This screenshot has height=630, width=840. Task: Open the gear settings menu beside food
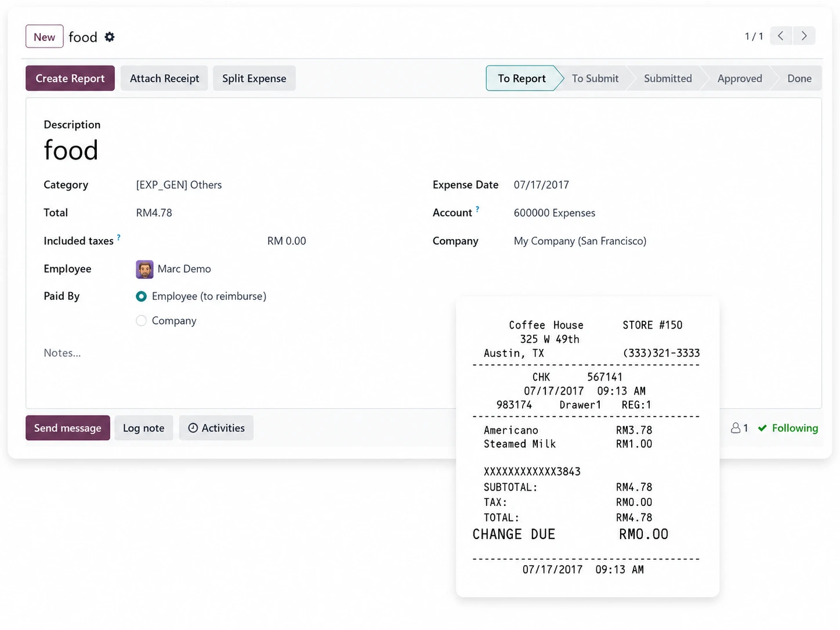[x=110, y=37]
